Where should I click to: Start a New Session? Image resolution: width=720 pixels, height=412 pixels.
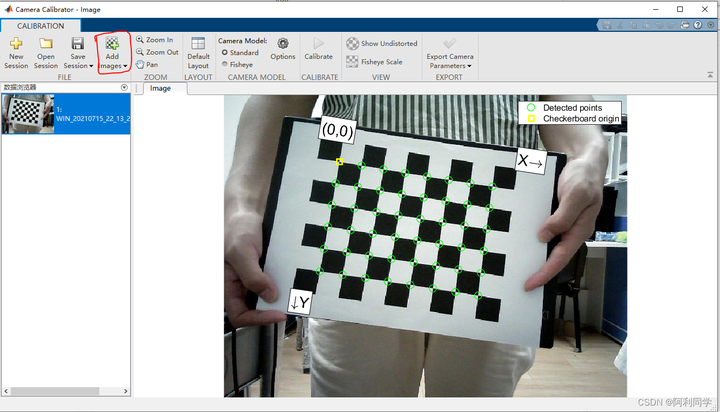pyautogui.click(x=16, y=53)
